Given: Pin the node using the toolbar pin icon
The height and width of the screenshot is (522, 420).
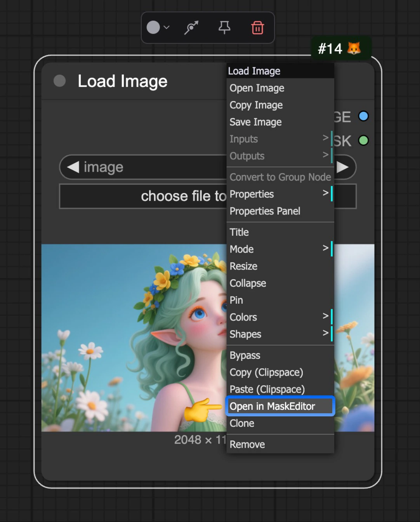Looking at the screenshot, I should pyautogui.click(x=224, y=27).
